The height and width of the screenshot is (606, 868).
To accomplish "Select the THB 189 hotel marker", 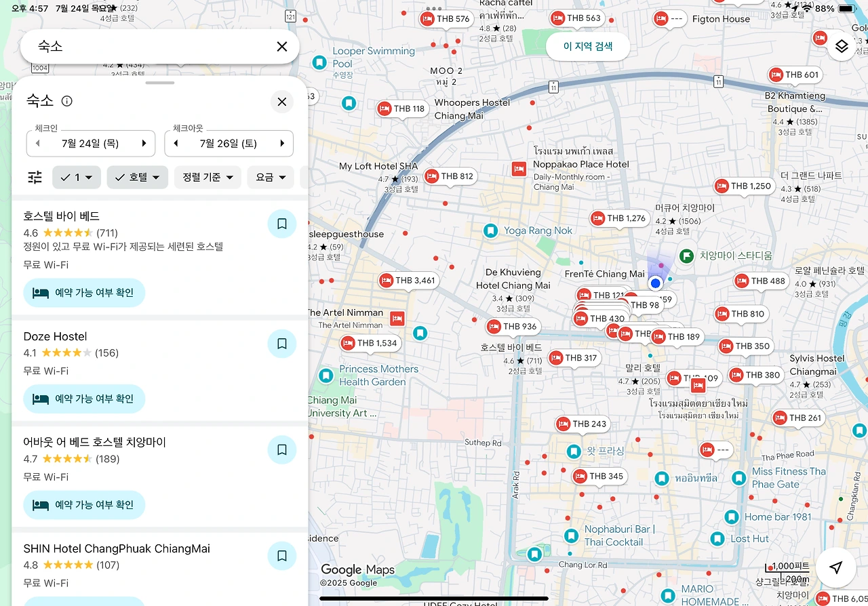I will (x=676, y=337).
